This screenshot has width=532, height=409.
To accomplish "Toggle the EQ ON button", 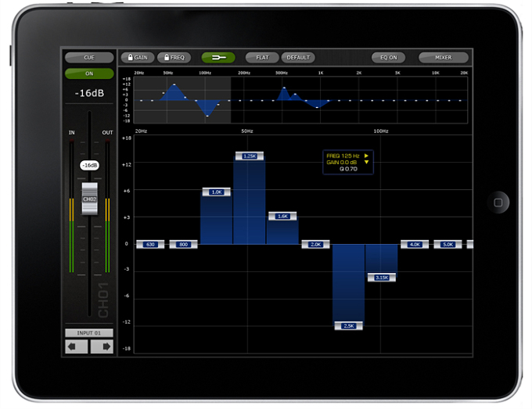I will pos(388,57).
